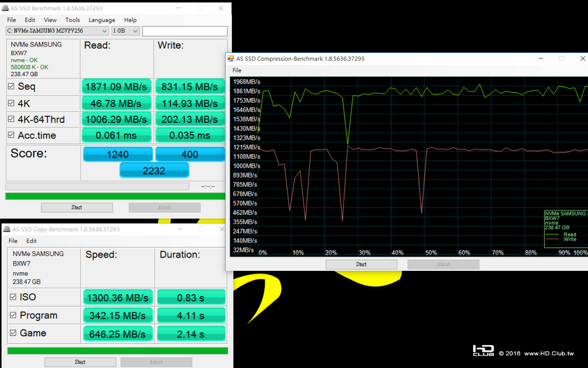Click the empty text field beside size dropdown
This screenshot has height=368, width=588.
(x=184, y=31)
